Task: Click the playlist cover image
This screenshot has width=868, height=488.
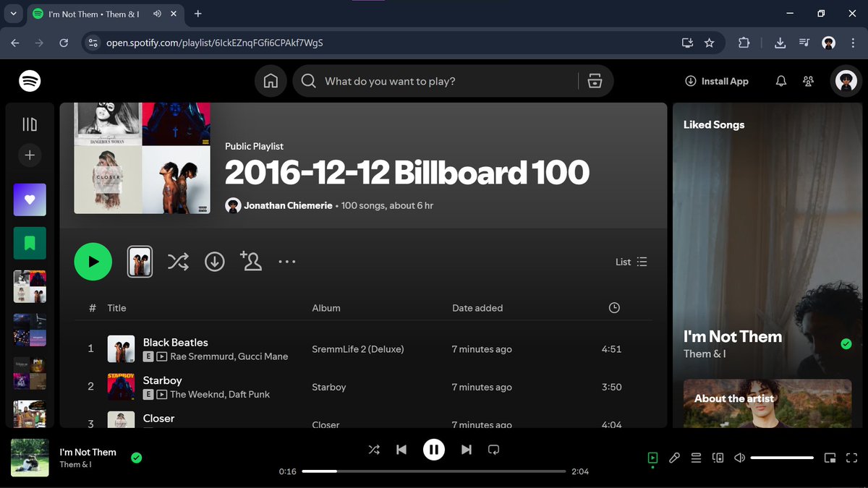Action: [x=142, y=158]
